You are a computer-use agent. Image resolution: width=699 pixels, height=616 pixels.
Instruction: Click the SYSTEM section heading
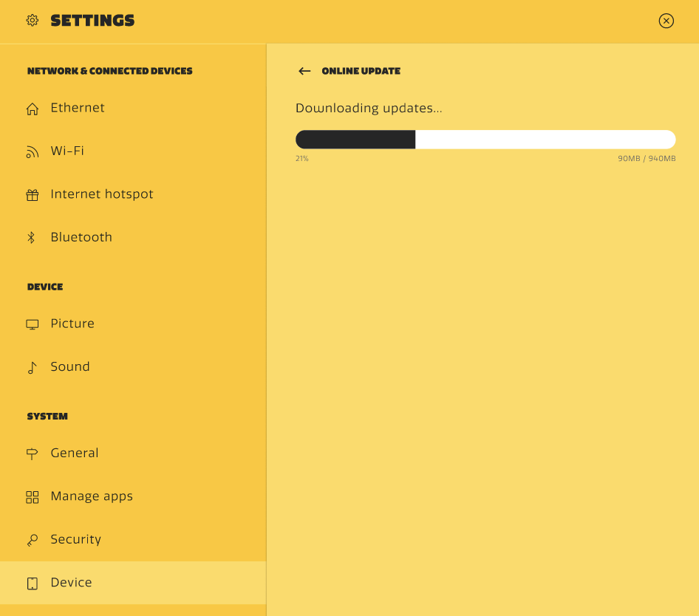(x=47, y=417)
